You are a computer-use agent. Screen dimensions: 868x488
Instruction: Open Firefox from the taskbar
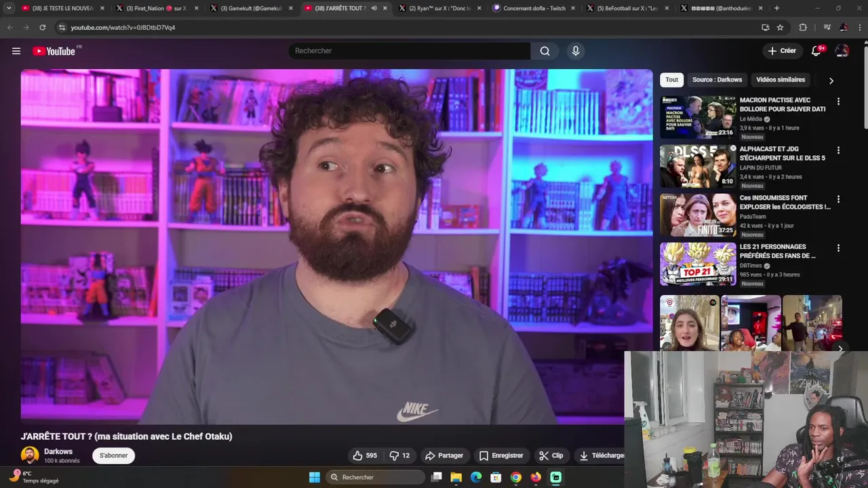[536, 477]
